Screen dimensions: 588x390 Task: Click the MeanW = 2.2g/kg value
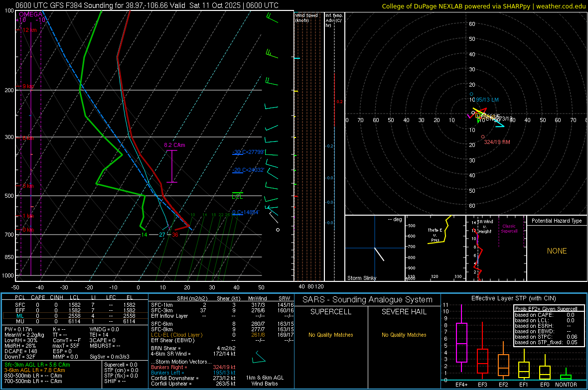(24, 335)
